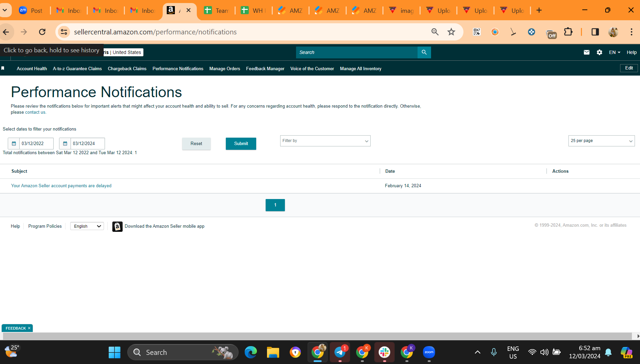Click the end date calendar icon
Image resolution: width=640 pixels, height=364 pixels.
pos(65,143)
